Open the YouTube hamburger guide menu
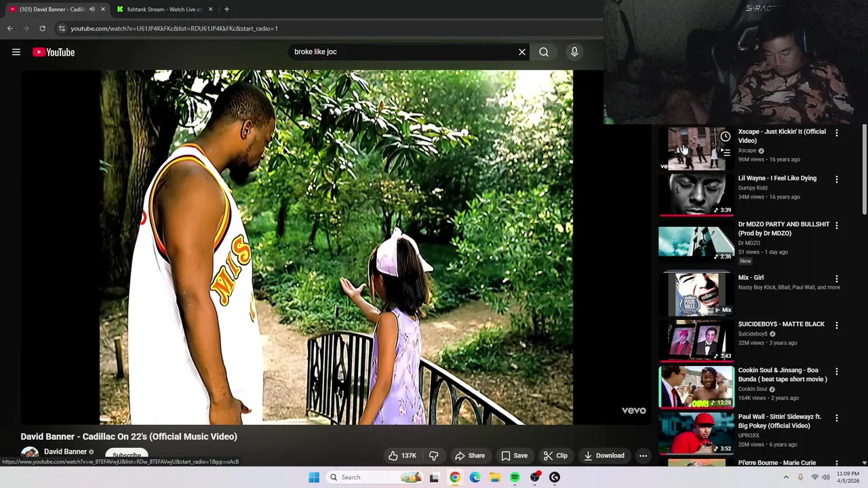The width and height of the screenshot is (868, 488). tap(16, 52)
